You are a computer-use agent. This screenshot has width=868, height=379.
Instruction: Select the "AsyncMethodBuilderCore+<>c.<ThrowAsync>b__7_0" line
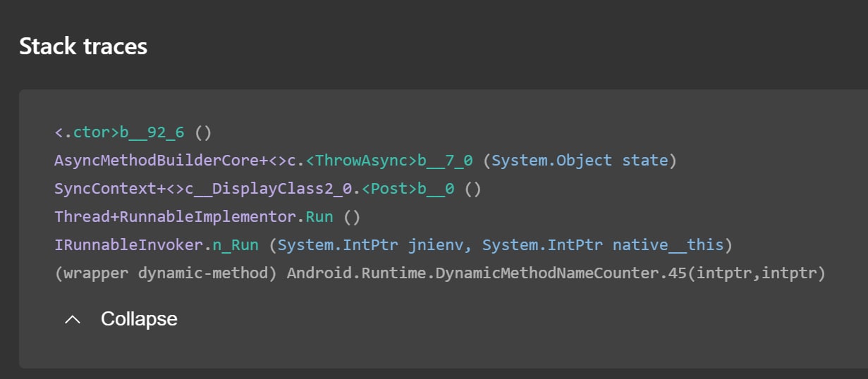pos(365,161)
